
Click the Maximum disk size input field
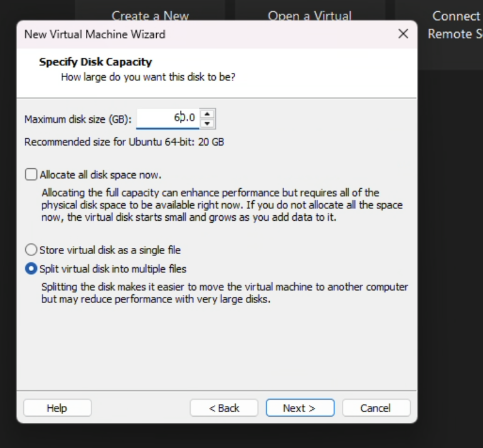click(167, 117)
